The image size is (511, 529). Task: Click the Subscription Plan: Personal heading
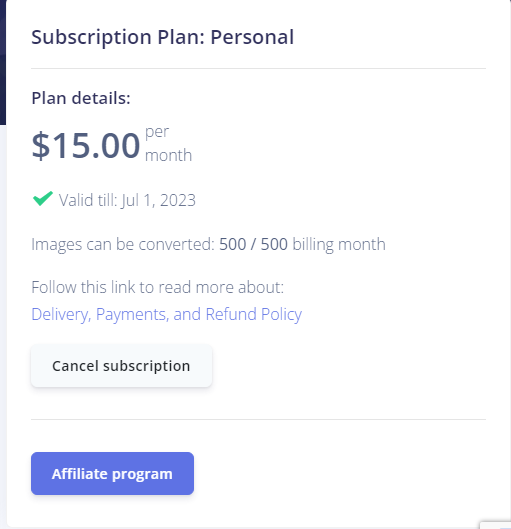click(x=163, y=37)
